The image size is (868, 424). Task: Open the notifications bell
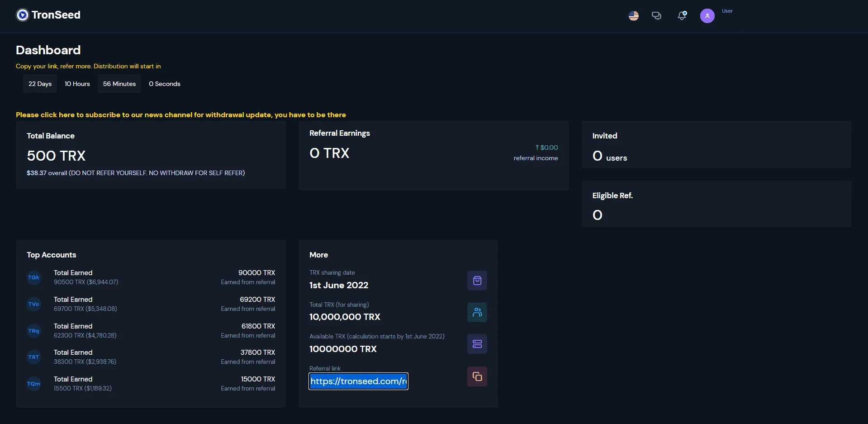point(682,16)
